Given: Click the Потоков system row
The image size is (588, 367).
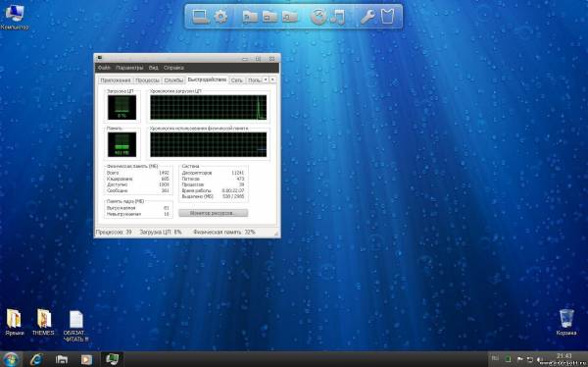Looking at the screenshot, I should point(213,179).
